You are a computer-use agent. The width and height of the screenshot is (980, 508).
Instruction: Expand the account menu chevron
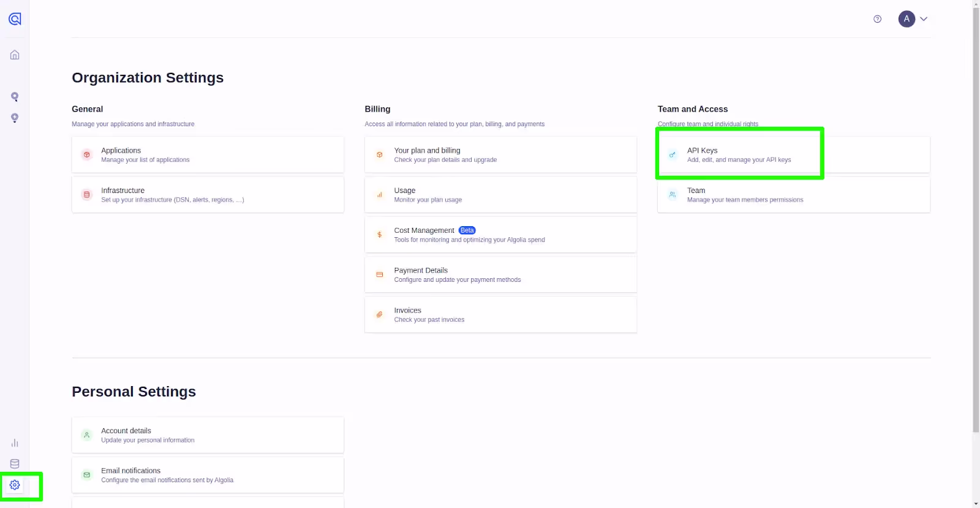(x=924, y=19)
